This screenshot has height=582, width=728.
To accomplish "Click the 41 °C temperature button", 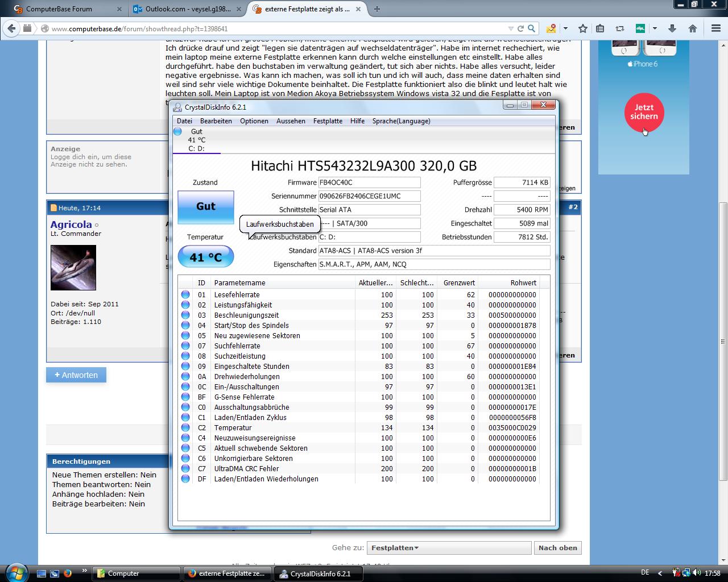I will (206, 257).
